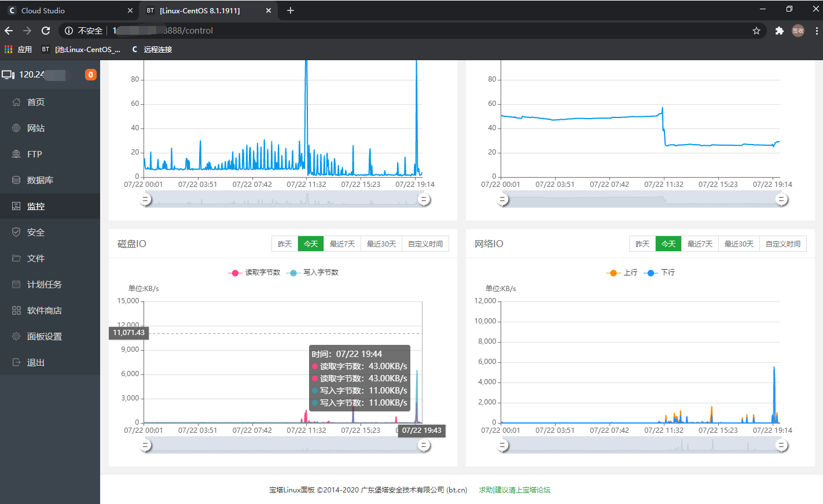Click left zoom handle of 磁盘IO chart
The image size is (823, 504).
coord(146,446)
